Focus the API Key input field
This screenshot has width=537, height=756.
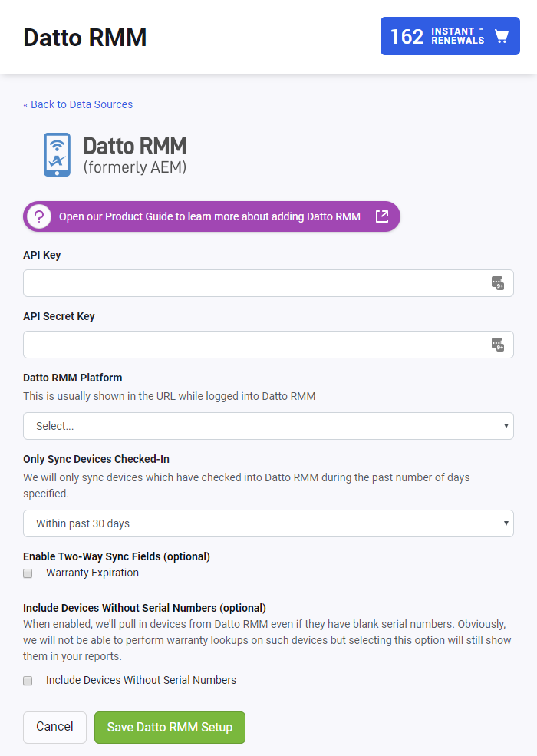click(x=268, y=283)
